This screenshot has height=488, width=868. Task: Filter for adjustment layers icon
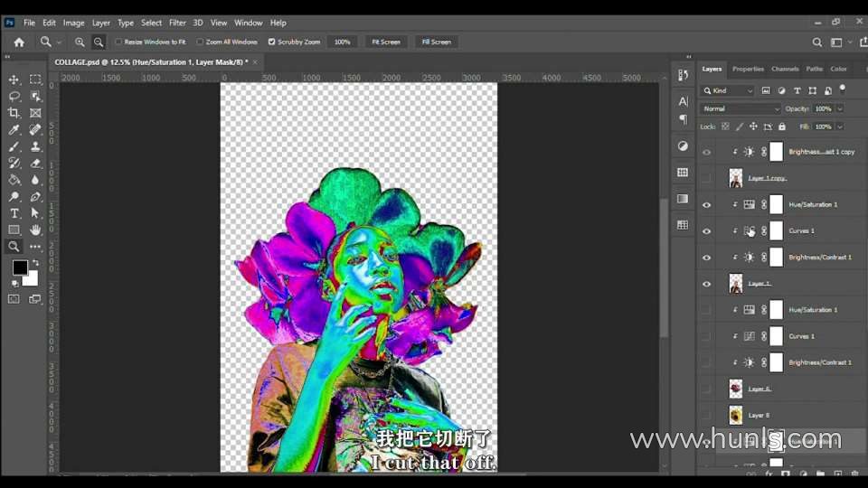pos(781,90)
